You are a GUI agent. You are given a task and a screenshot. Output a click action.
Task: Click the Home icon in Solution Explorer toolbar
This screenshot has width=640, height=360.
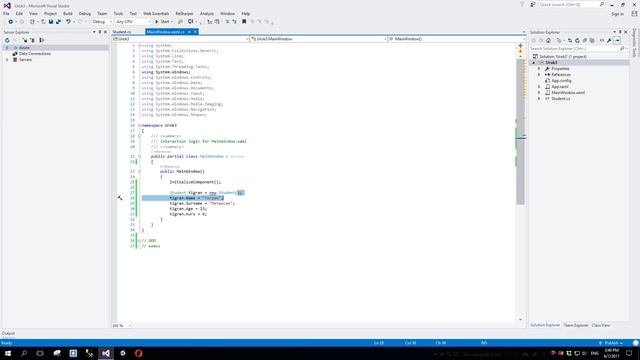548,40
